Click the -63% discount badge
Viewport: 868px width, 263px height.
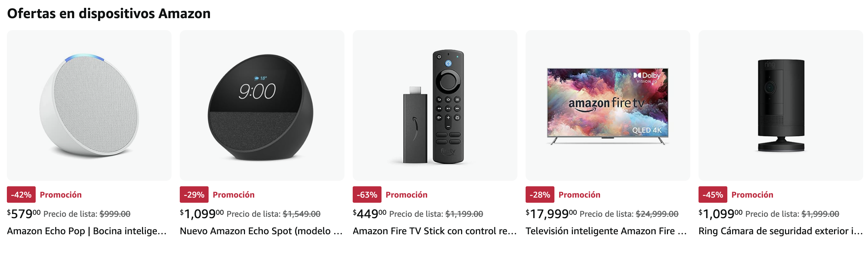(367, 195)
